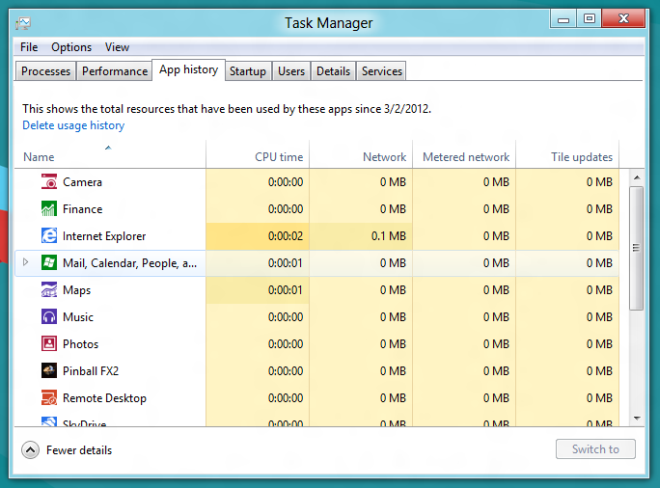
Task: Switch to the Startup tab
Action: coord(248,71)
